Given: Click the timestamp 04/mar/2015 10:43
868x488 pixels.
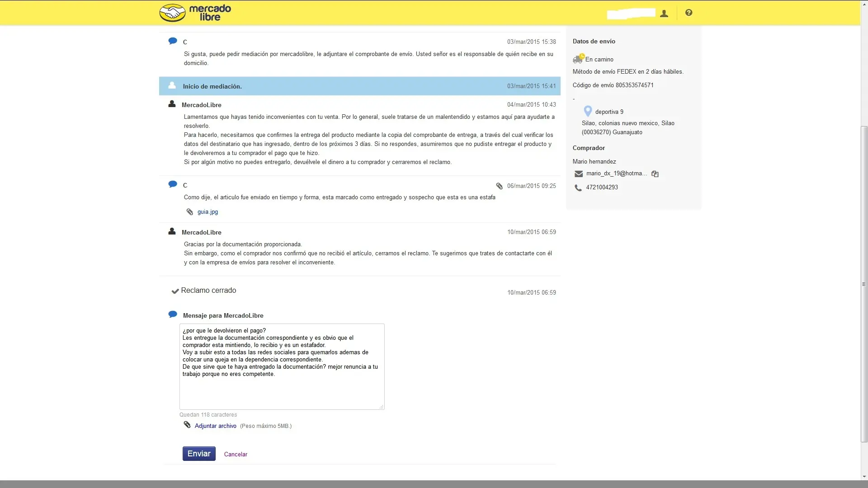Looking at the screenshot, I should (531, 104).
